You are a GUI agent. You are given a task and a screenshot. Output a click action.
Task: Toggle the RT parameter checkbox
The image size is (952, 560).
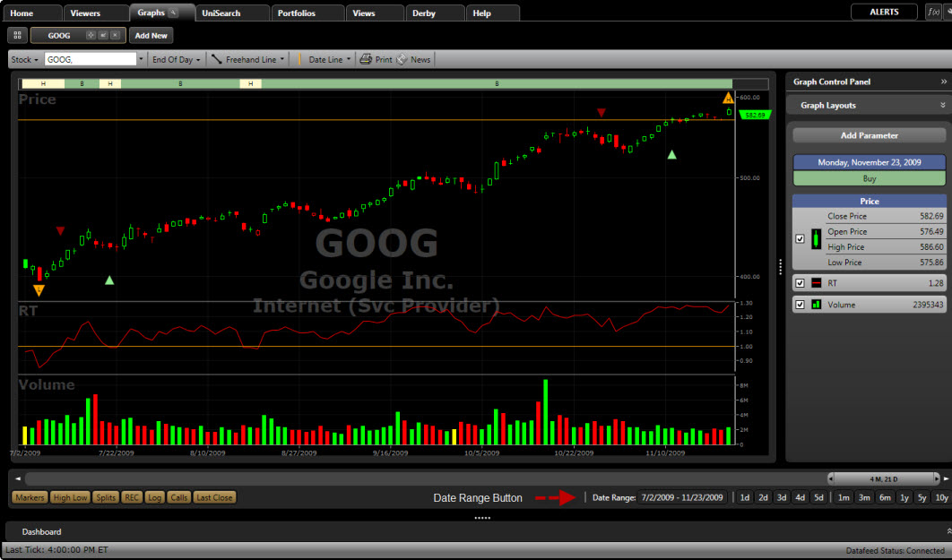(800, 283)
